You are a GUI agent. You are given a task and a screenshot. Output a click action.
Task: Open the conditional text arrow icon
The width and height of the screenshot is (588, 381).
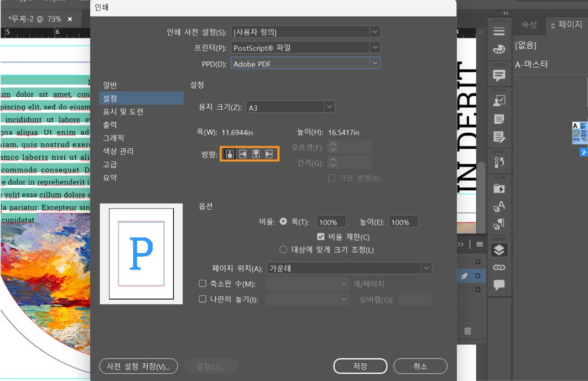click(x=499, y=162)
